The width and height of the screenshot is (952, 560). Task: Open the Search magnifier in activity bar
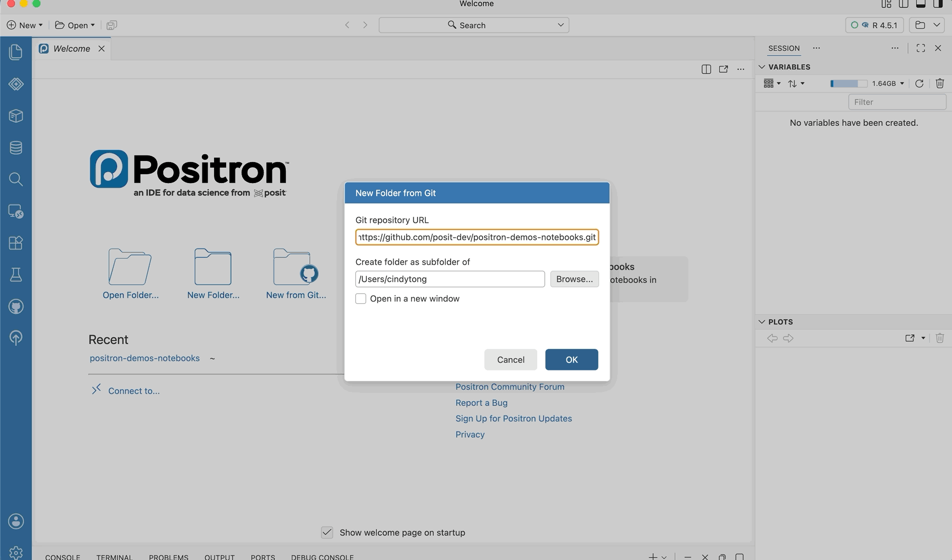16,179
